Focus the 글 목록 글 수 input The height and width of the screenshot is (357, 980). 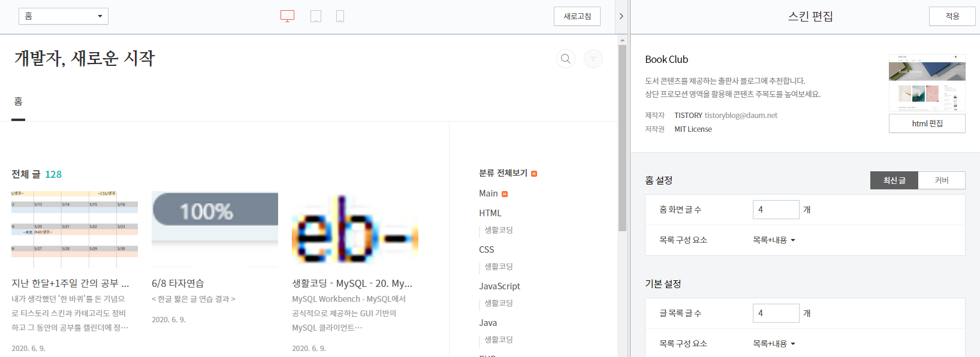(776, 313)
